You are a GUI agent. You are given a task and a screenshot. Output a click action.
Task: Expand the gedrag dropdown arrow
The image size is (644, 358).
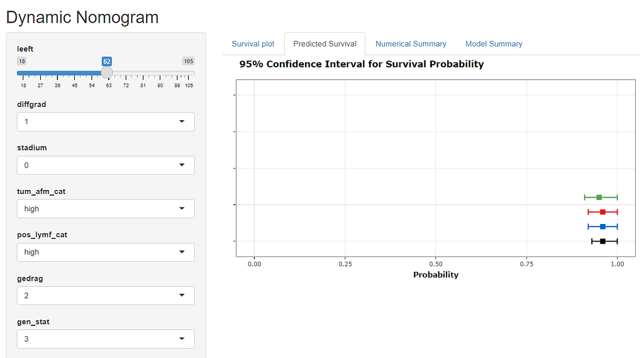[182, 296]
